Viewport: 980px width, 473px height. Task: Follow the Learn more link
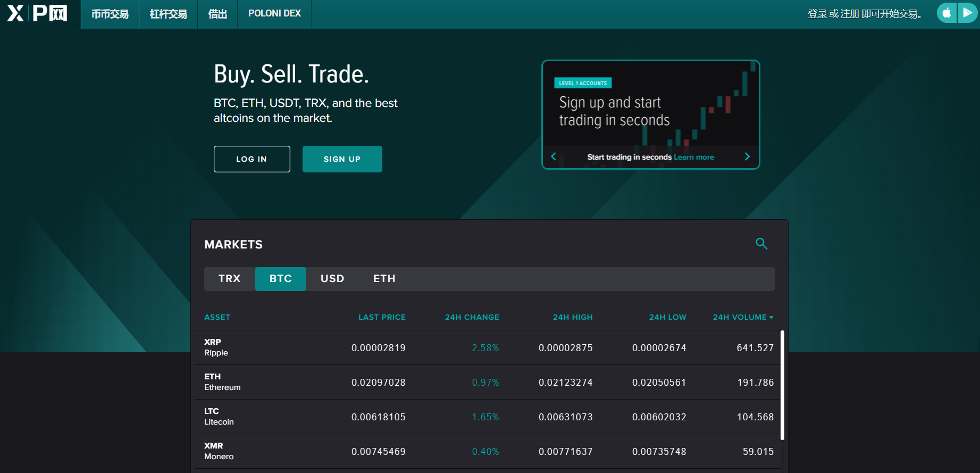(694, 157)
